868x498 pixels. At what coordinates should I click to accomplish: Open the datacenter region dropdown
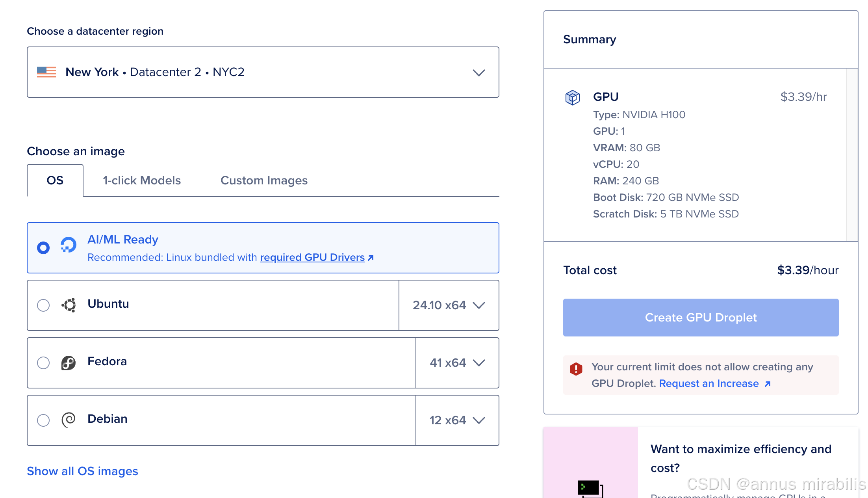(x=263, y=72)
